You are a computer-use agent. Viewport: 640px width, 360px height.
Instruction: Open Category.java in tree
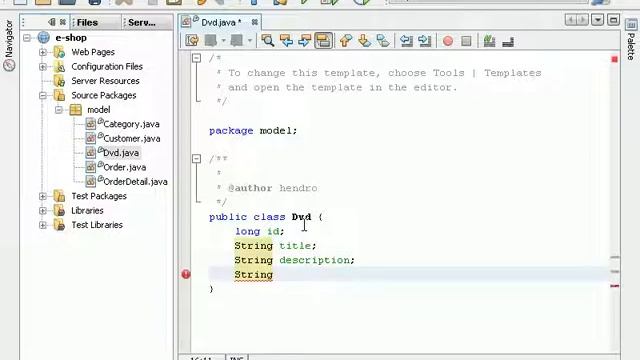click(x=131, y=124)
